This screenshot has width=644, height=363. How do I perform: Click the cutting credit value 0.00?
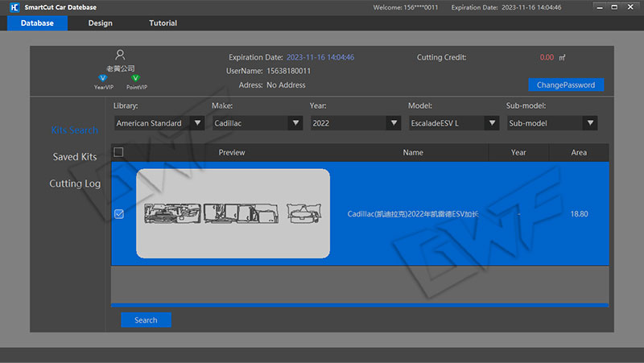[547, 57]
